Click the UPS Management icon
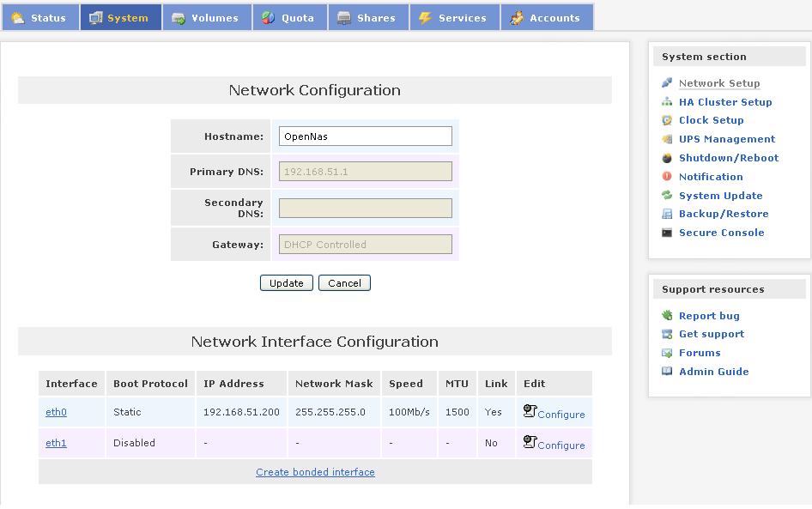The height and width of the screenshot is (509, 812). 667,139
